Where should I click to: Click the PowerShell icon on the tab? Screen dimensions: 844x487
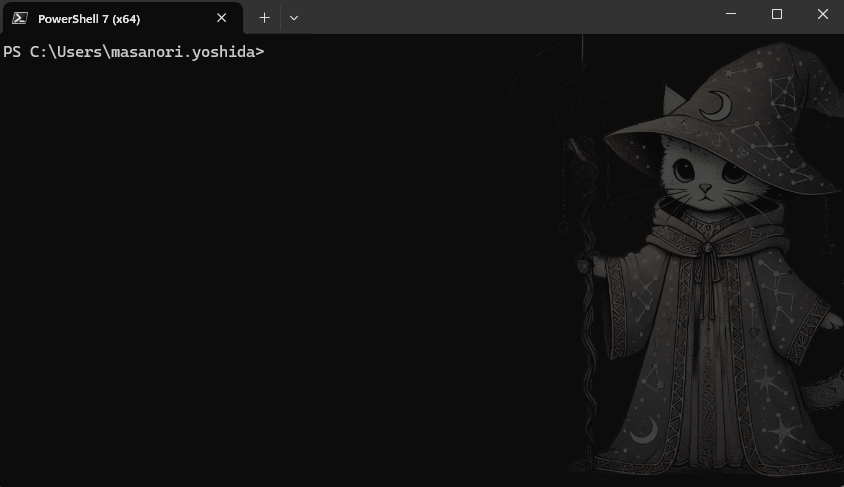coord(20,18)
